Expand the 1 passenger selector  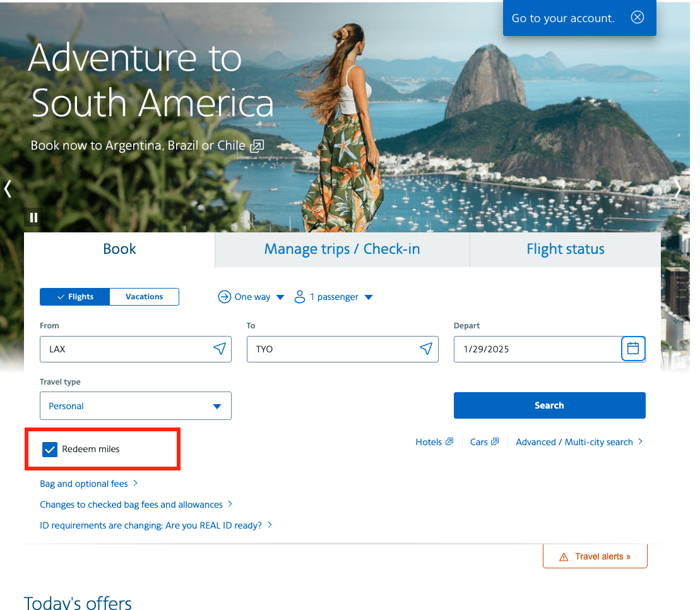pos(334,297)
